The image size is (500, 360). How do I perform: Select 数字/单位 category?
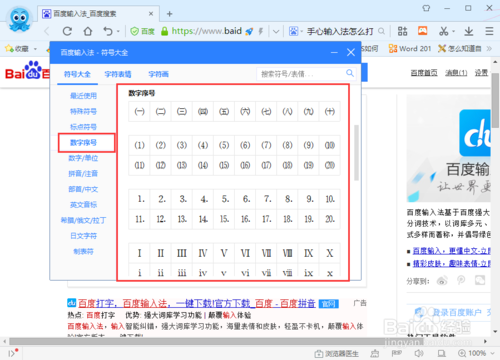coord(83,158)
